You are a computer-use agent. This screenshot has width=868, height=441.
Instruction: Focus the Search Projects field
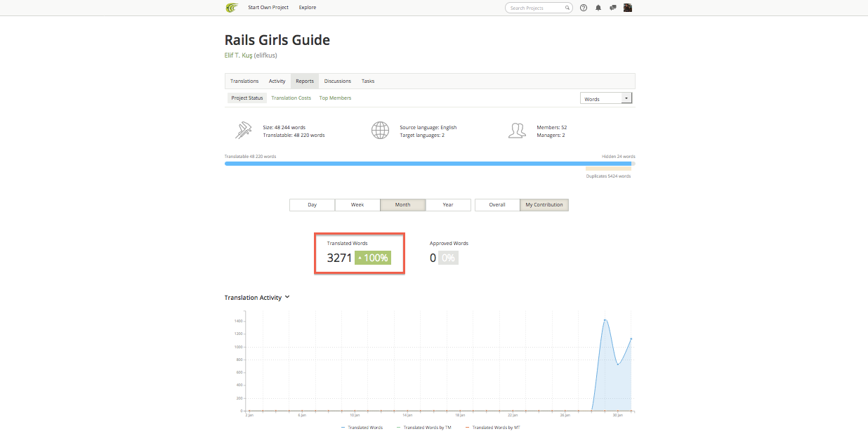539,8
